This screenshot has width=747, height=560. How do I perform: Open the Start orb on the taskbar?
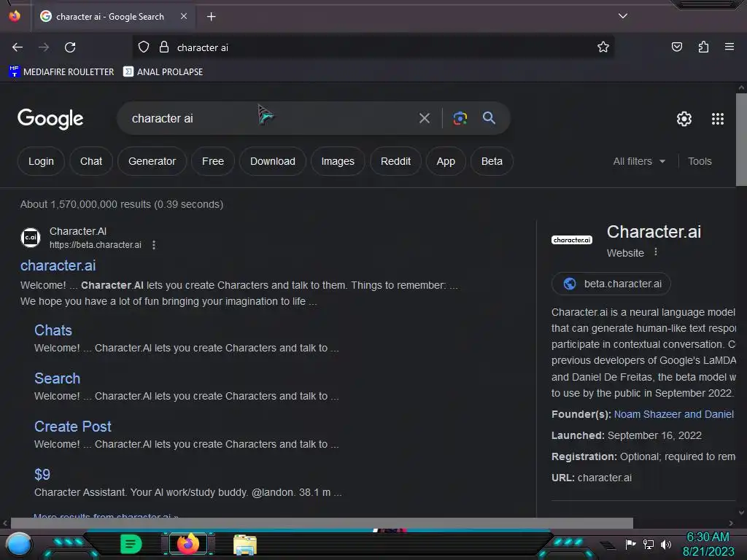pos(19,544)
